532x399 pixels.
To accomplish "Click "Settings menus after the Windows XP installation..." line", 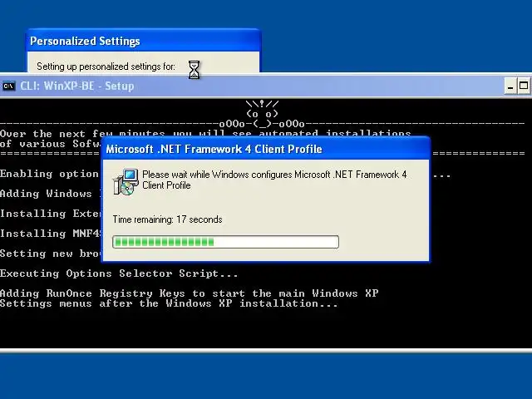I will click(169, 303).
